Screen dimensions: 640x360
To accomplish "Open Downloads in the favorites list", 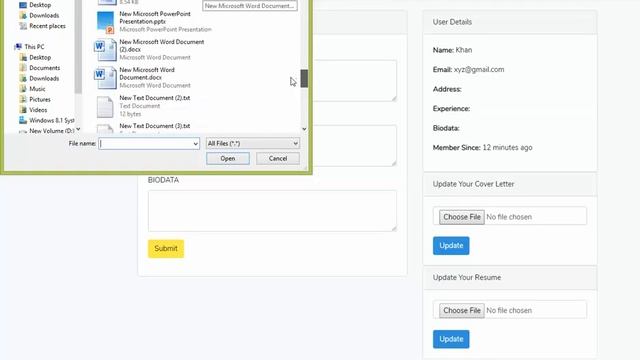I will point(44,16).
